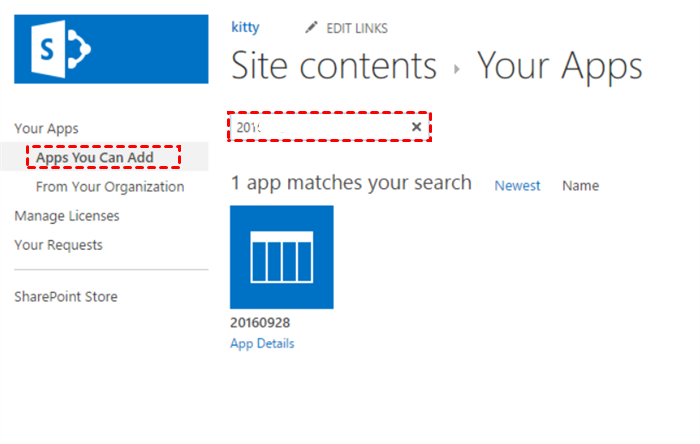This screenshot has width=700, height=444.
Task: Sort apps by Name
Action: (x=580, y=185)
